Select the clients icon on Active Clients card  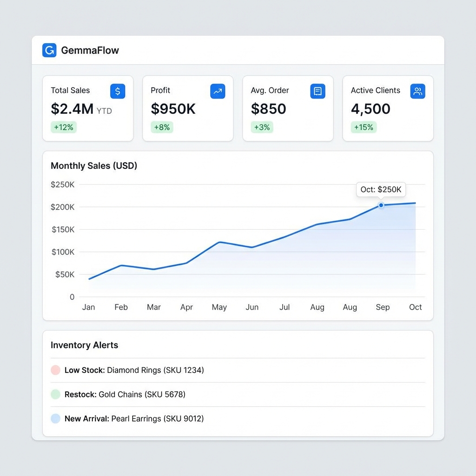click(x=417, y=91)
